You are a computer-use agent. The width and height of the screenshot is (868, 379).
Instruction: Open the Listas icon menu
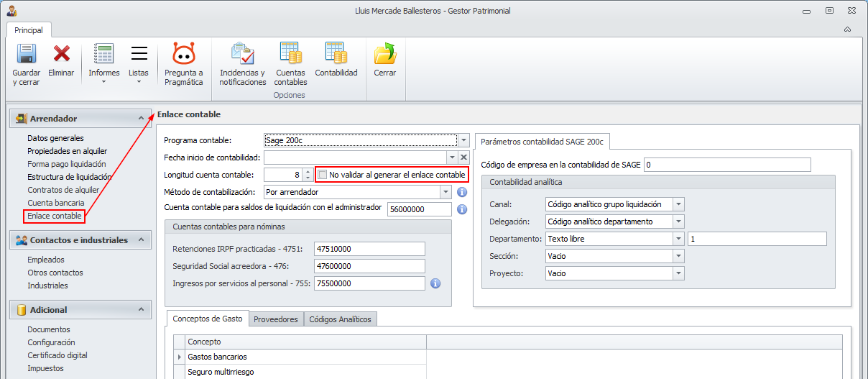pyautogui.click(x=139, y=55)
